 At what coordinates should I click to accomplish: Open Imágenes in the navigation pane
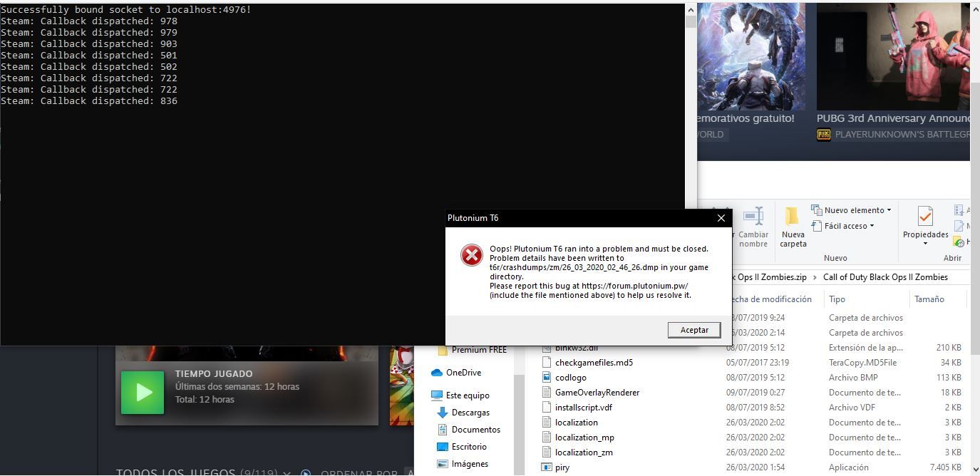(x=462, y=464)
